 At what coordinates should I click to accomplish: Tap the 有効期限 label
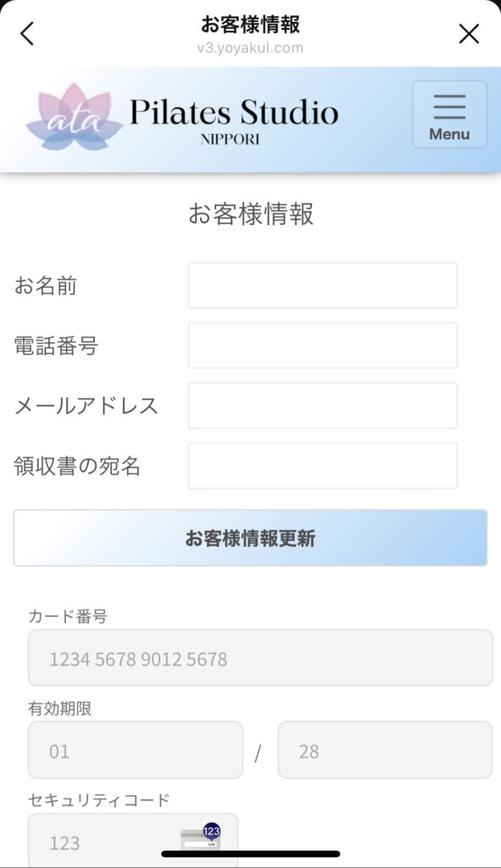coord(60,709)
